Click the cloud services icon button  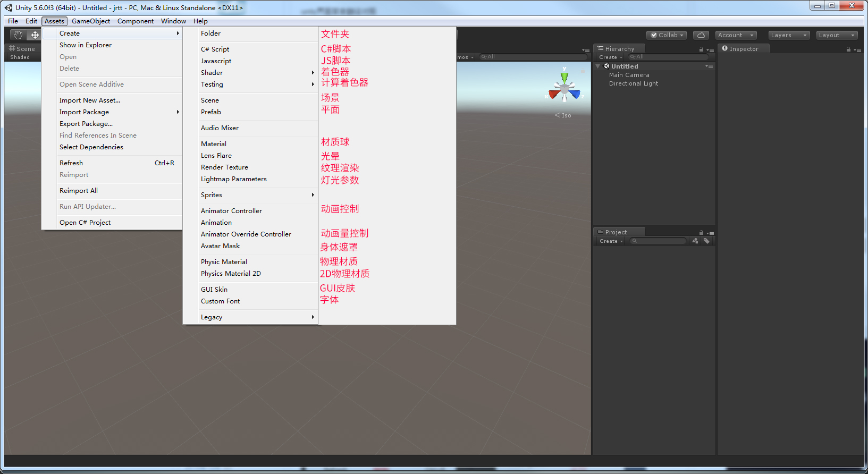(x=701, y=35)
